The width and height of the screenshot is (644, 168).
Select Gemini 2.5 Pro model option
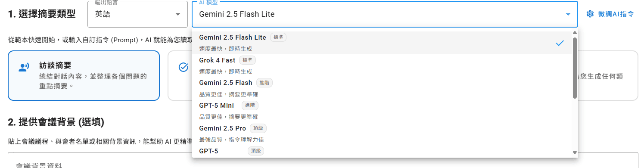point(382,134)
